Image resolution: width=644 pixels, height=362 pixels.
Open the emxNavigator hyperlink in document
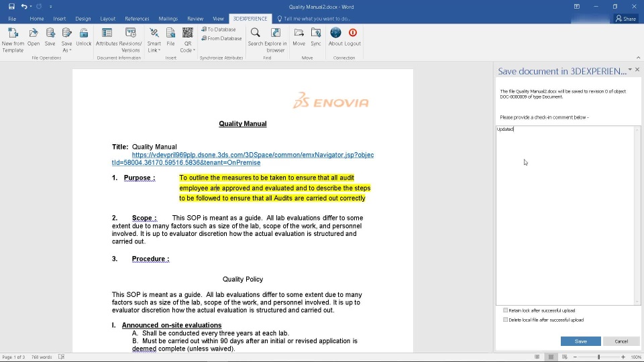(243, 159)
